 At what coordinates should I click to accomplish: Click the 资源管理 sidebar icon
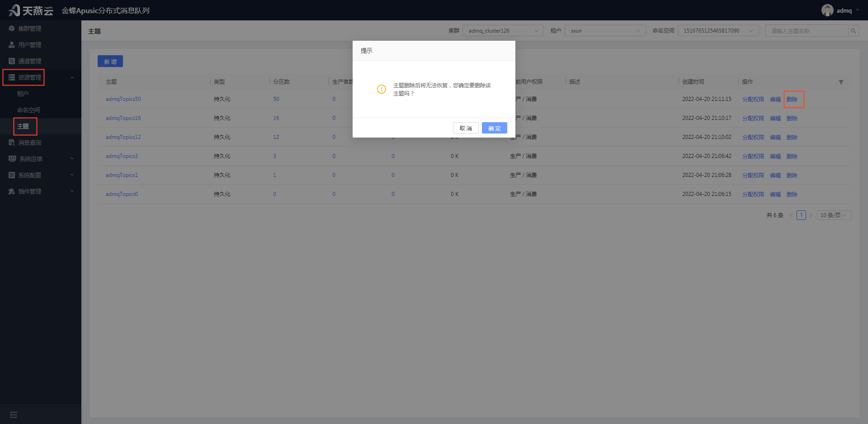coord(12,77)
